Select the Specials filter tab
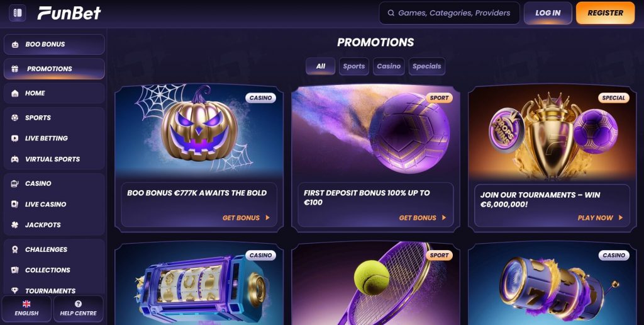Viewport: 644px width, 325px height. coord(427,66)
